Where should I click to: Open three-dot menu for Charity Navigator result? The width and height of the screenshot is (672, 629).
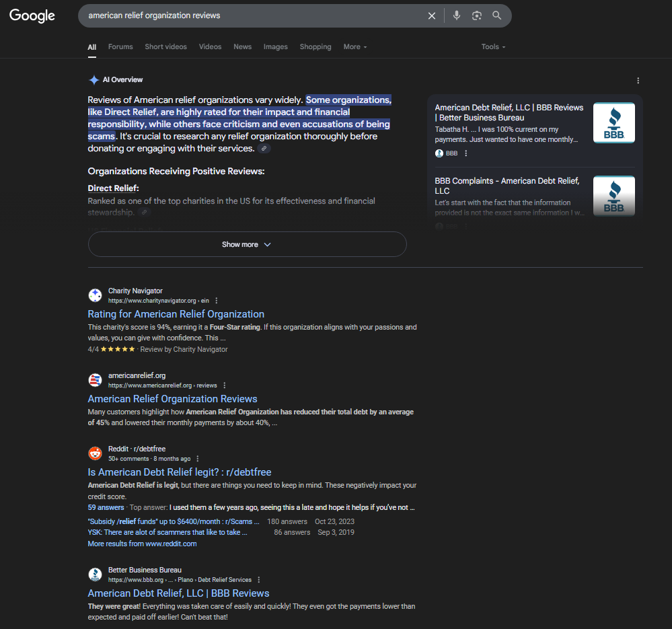coord(217,301)
